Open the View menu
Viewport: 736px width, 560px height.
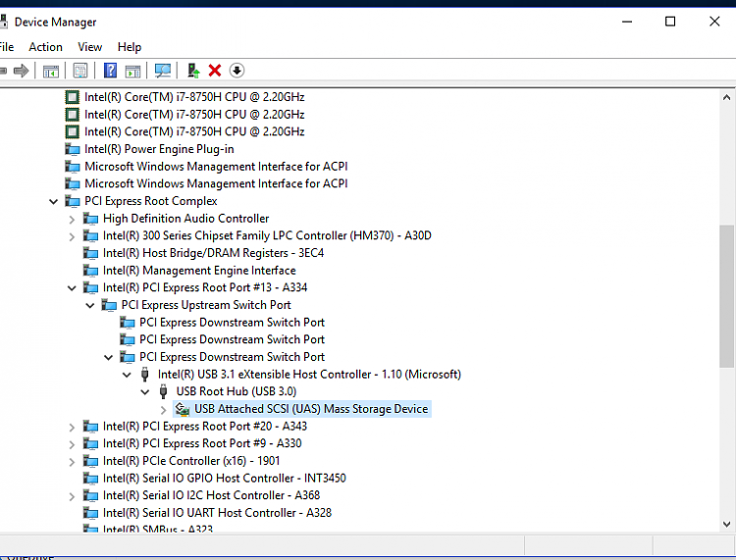(90, 47)
